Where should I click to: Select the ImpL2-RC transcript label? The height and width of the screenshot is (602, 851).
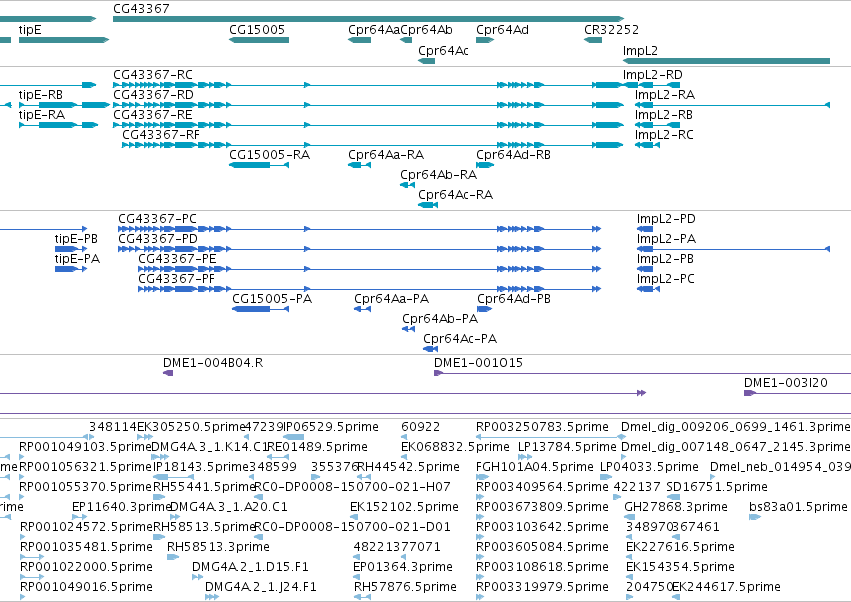click(664, 135)
